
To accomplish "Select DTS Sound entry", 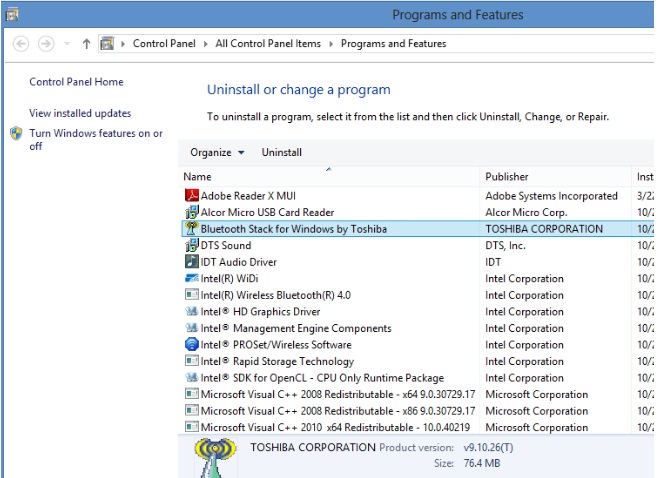I will pyautogui.click(x=226, y=246).
